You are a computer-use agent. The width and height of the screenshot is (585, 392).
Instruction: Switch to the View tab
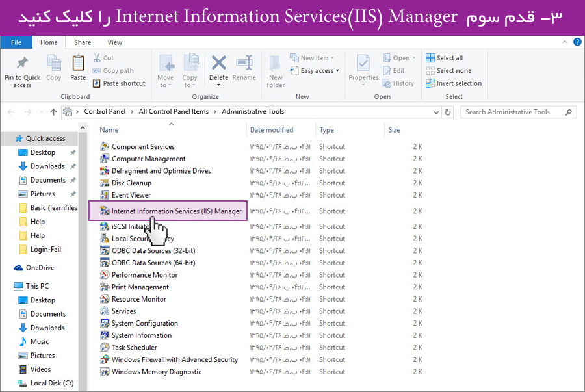pyautogui.click(x=115, y=42)
